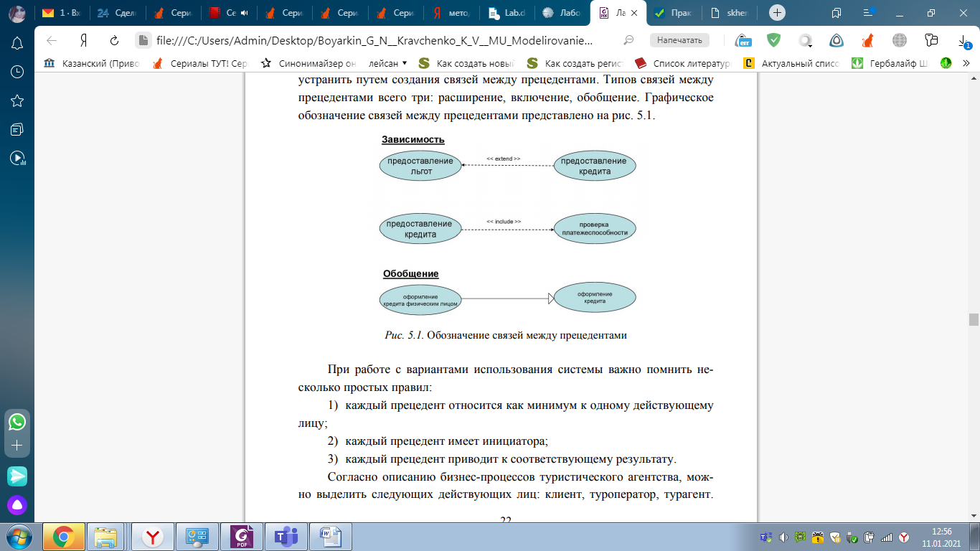Open Word document from taskbar
This screenshot has height=551, width=980.
[330, 537]
